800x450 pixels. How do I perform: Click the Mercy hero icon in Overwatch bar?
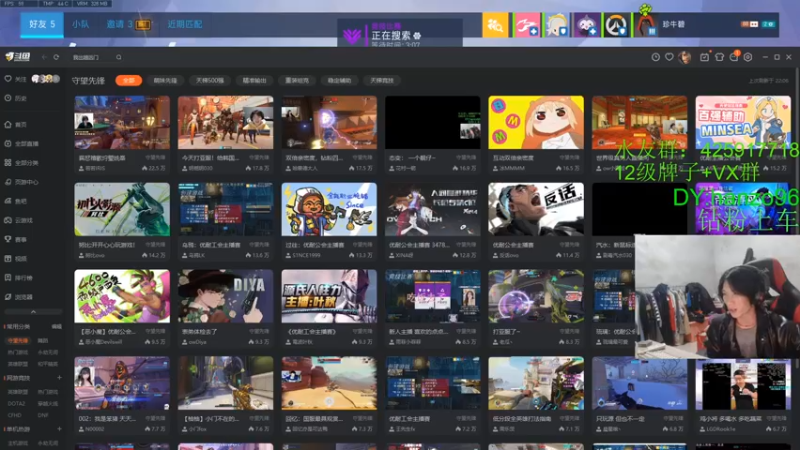(556, 25)
